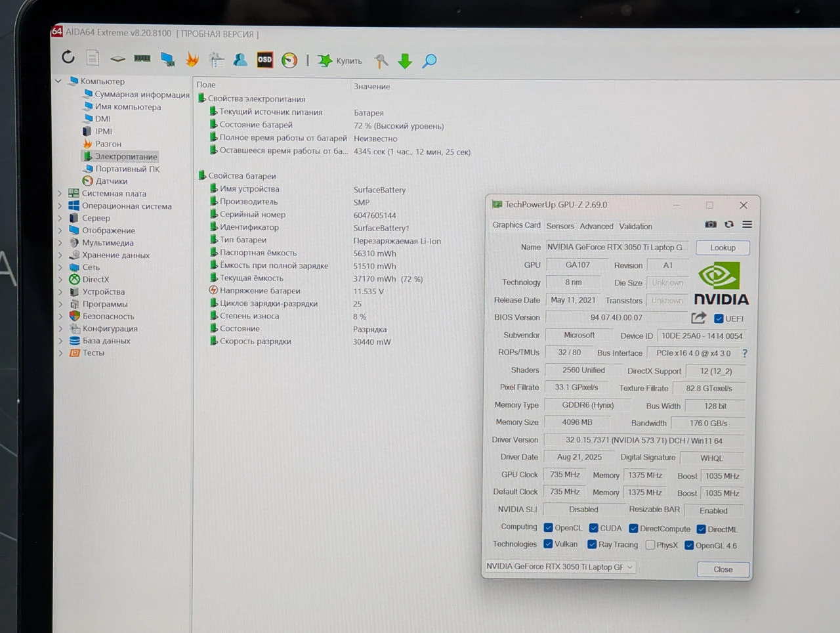Open the Graphics Card tab in GPU-Z
This screenshot has height=633, width=840.
517,225
